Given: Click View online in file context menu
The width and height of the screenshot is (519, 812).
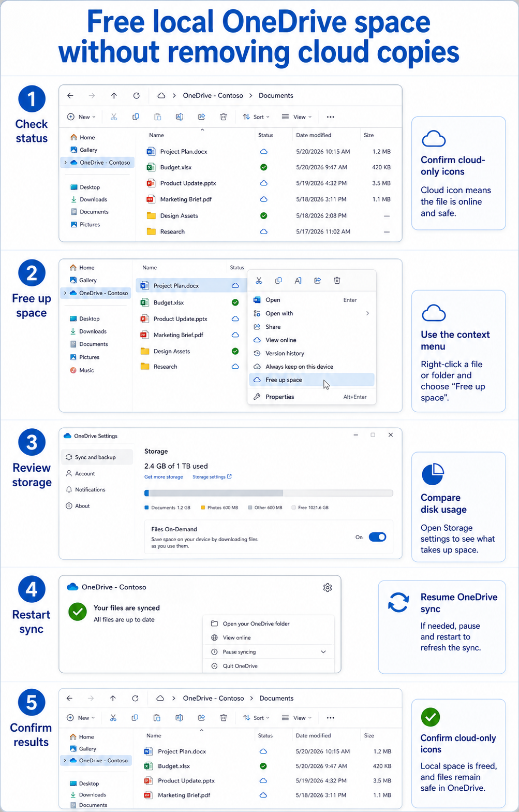Looking at the screenshot, I should tap(312, 340).
